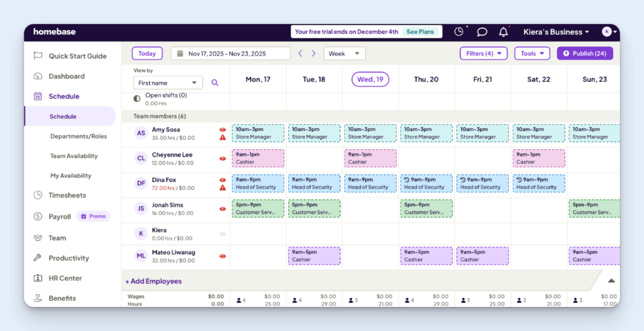This screenshot has height=331, width=644.
Task: Click the homebase logo
Action: tap(55, 31)
